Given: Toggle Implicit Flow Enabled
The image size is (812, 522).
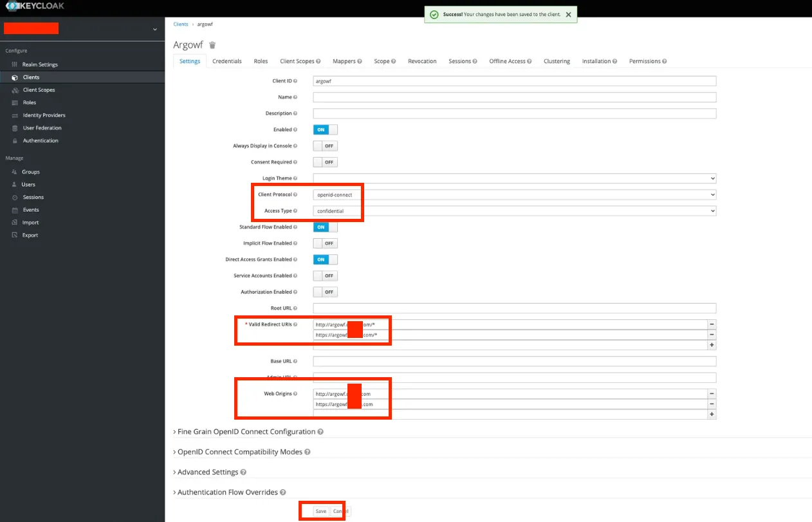Looking at the screenshot, I should click(x=325, y=243).
